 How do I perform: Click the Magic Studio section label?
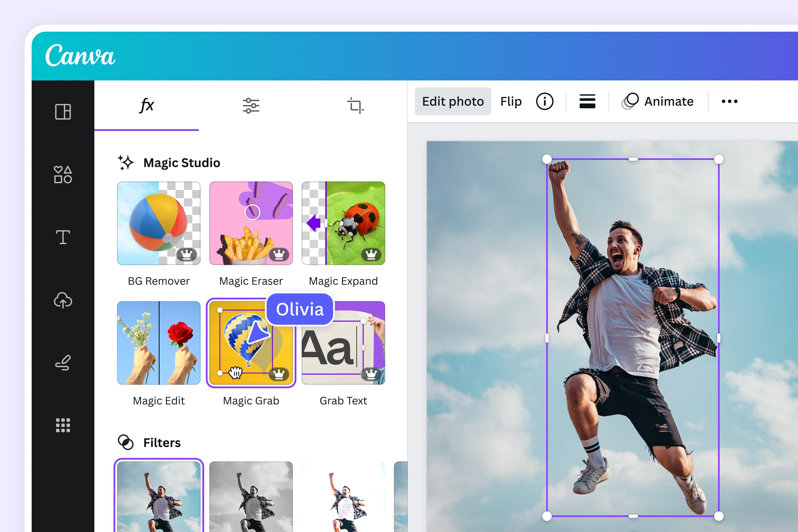point(182,163)
